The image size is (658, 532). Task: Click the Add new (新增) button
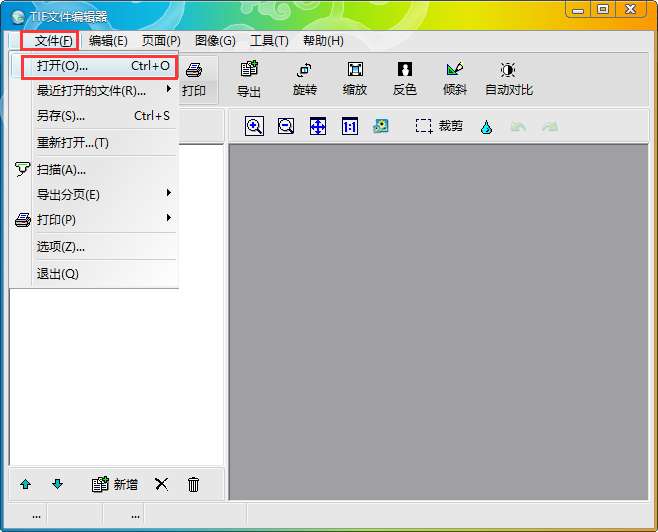[115, 484]
